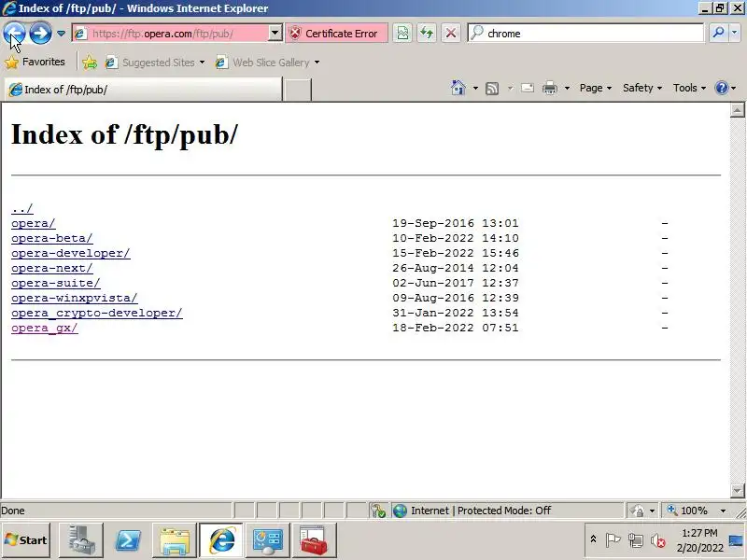Expand the feeds dropdown arrow

point(510,88)
